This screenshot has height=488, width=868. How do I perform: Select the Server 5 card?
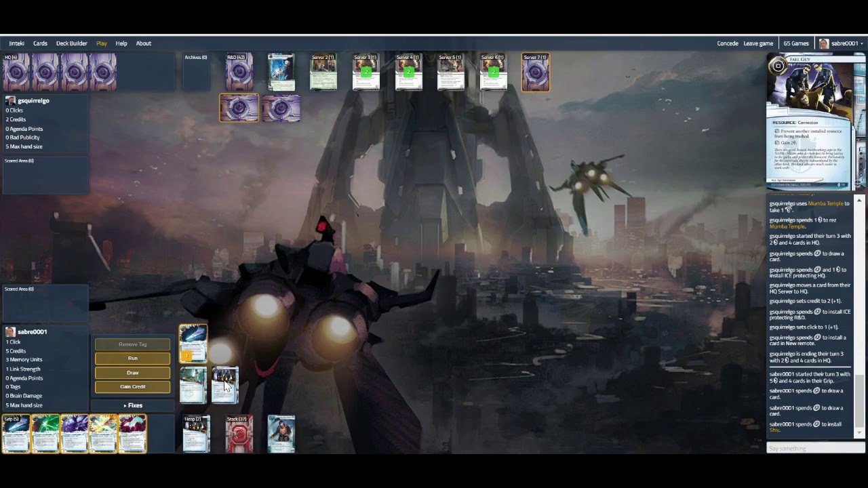click(450, 73)
